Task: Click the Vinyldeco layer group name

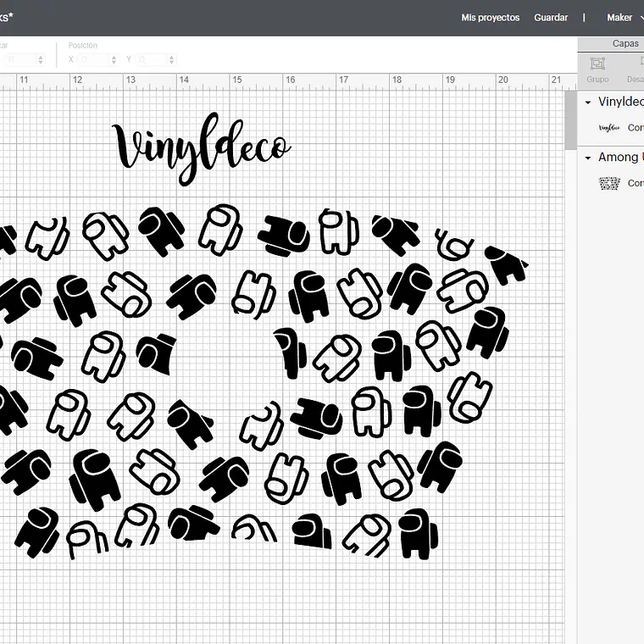Action: (x=620, y=102)
